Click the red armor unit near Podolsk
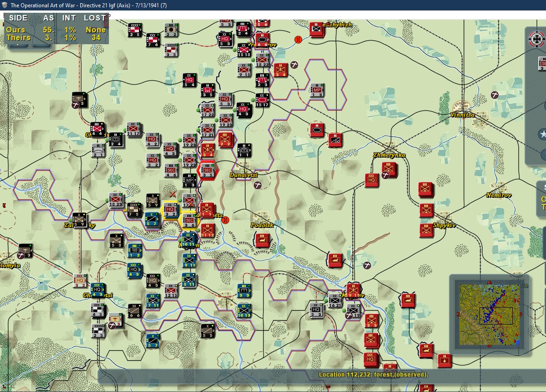This screenshot has width=546, height=392. tap(262, 240)
